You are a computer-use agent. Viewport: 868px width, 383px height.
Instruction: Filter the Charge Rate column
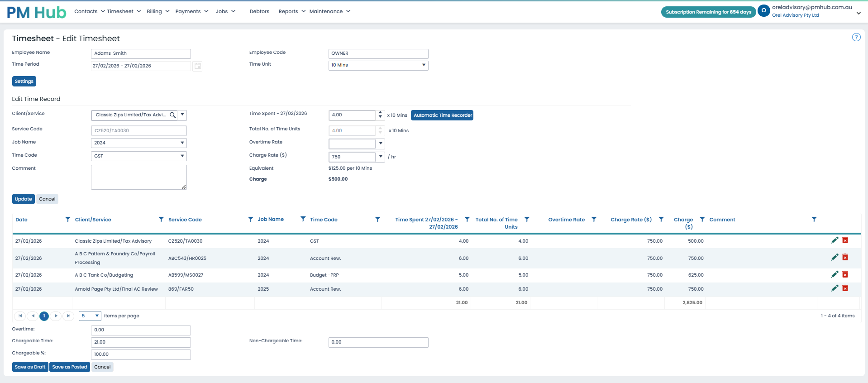click(661, 220)
